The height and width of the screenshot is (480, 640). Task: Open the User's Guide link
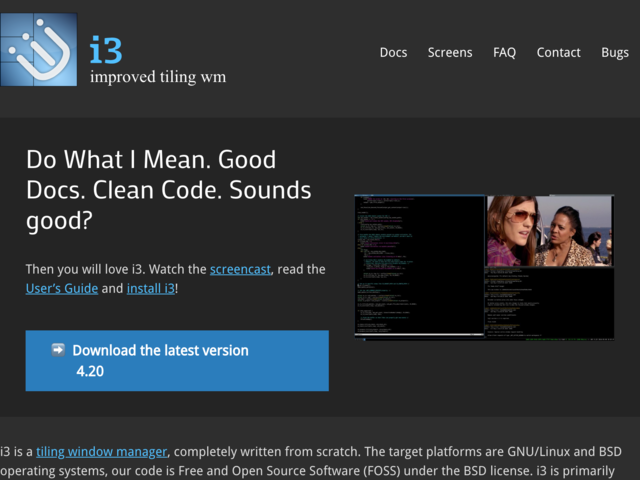point(62,289)
